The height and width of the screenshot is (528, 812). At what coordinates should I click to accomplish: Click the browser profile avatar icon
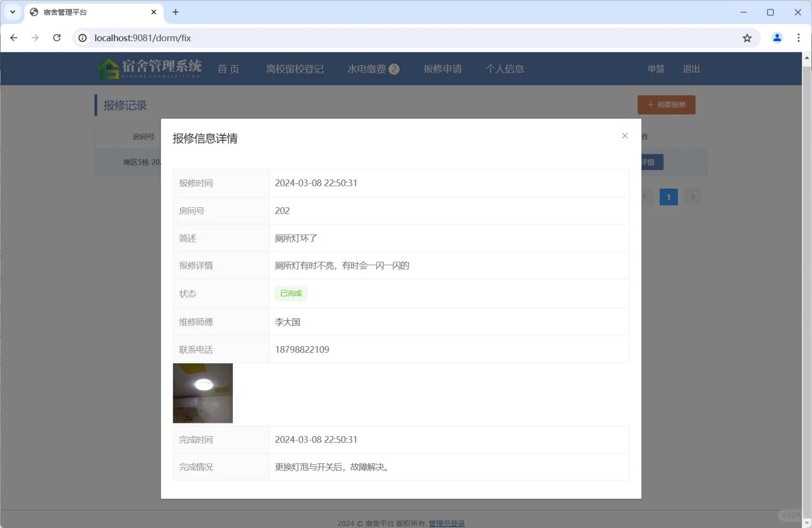coord(777,38)
